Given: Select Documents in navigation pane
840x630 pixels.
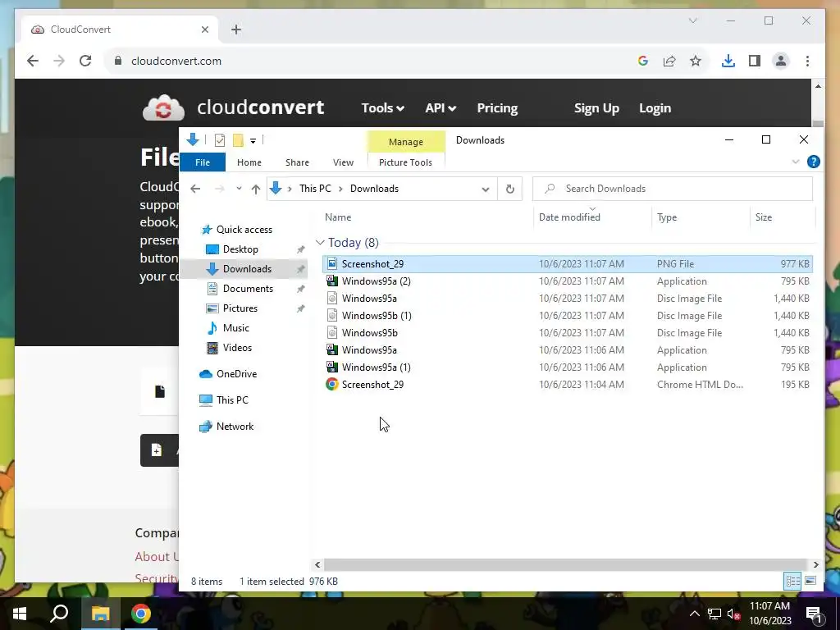Looking at the screenshot, I should tap(248, 288).
